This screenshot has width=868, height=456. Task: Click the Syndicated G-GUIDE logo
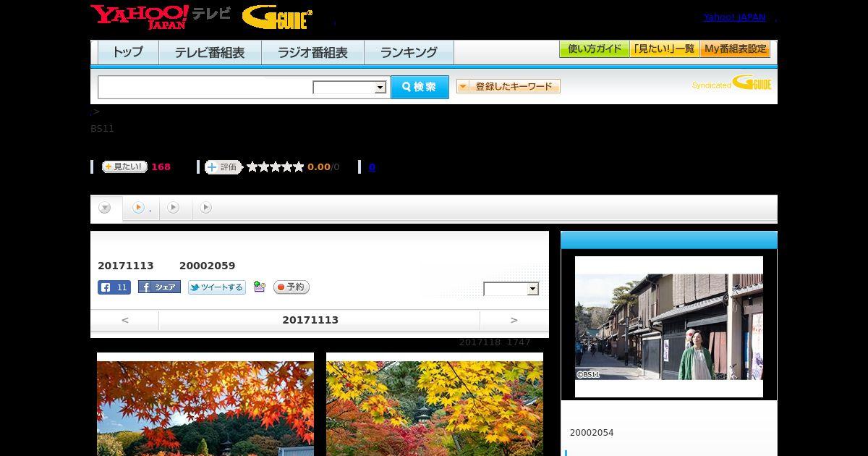(731, 83)
